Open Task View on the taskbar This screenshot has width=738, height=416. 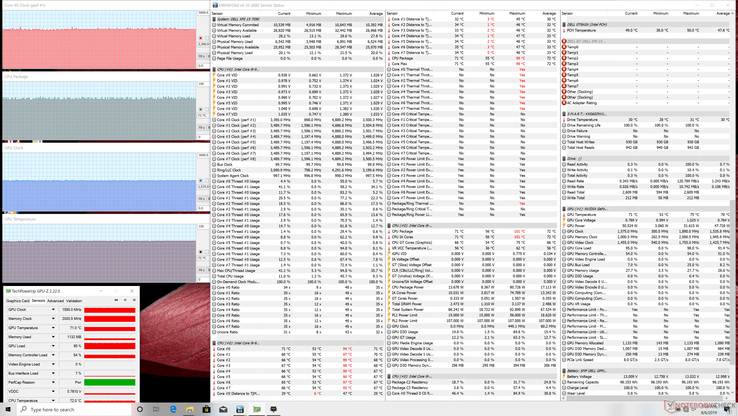(157, 409)
